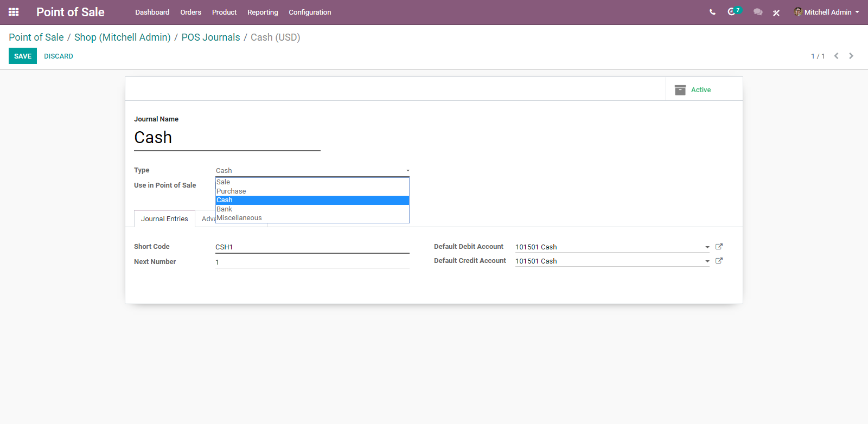Viewport: 868px width, 424px height.
Task: Open the Product menu
Action: [224, 12]
